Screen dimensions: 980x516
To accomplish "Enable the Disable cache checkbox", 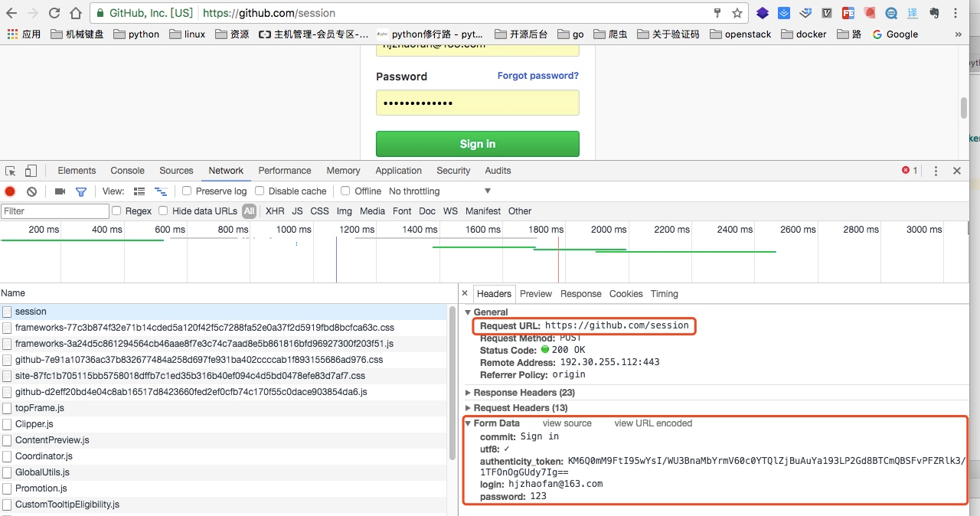I will tap(260, 191).
